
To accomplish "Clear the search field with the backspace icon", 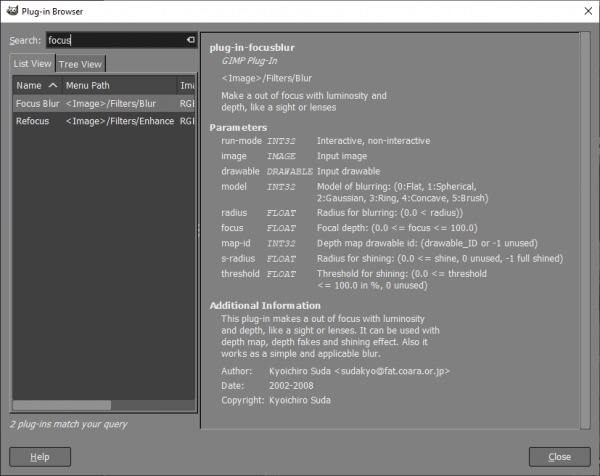I will pos(191,40).
